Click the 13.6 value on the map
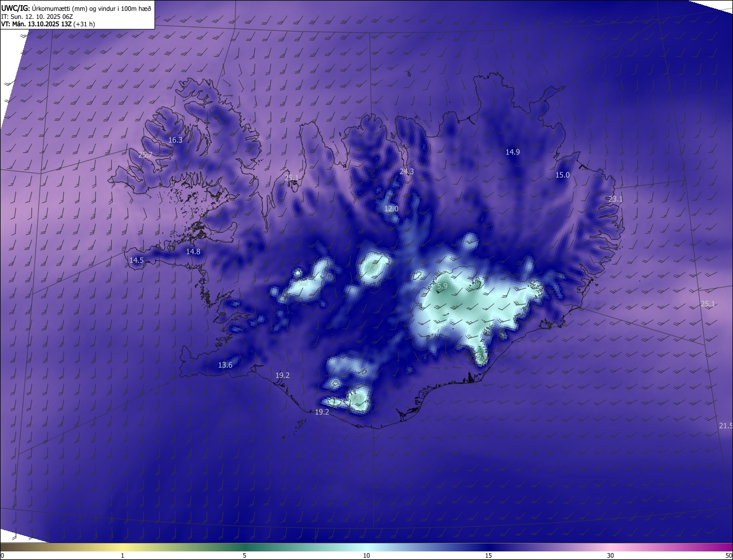Image resolution: width=733 pixels, height=560 pixels. tap(226, 365)
